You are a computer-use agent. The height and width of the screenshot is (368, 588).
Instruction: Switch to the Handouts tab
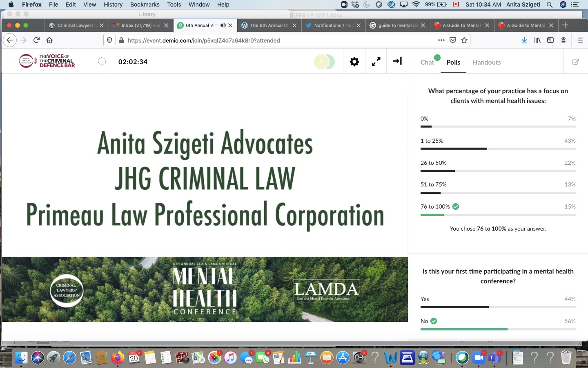coord(486,62)
